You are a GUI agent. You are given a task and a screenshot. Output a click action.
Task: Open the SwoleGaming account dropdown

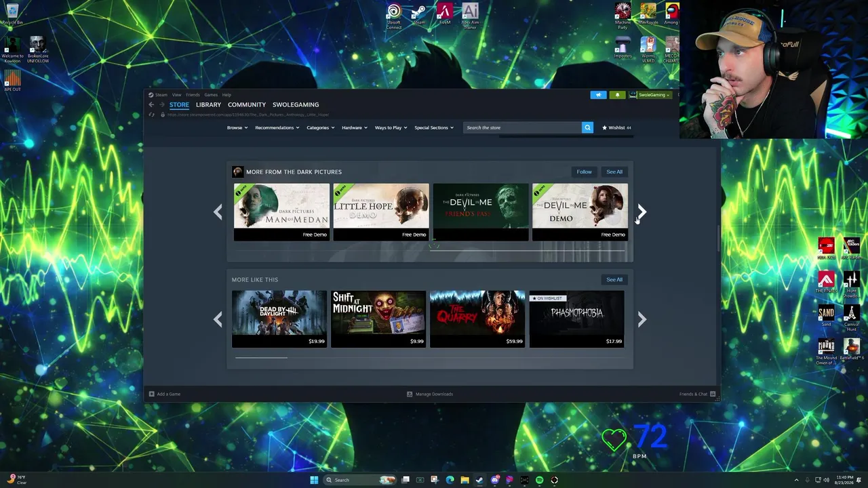[x=650, y=95]
